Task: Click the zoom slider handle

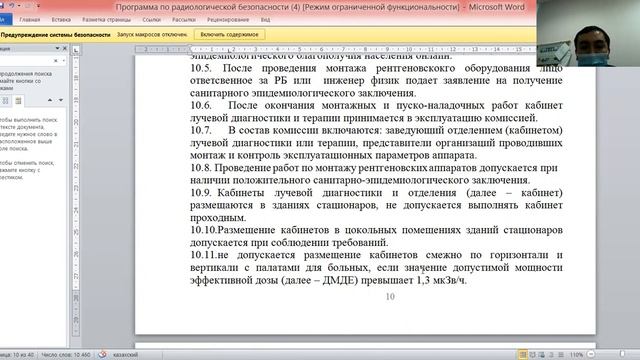Action: pyautogui.click(x=622, y=354)
